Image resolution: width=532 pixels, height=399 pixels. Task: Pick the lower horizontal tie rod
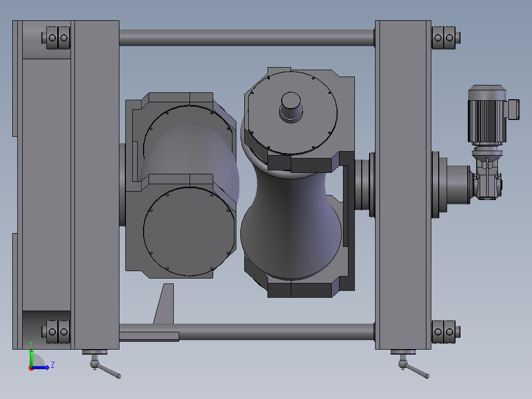(x=247, y=332)
